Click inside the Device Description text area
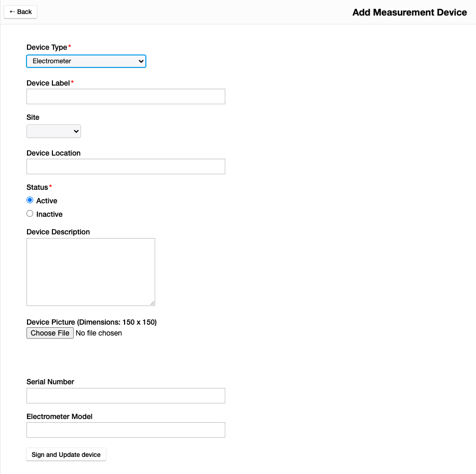476x474 pixels. (x=90, y=272)
